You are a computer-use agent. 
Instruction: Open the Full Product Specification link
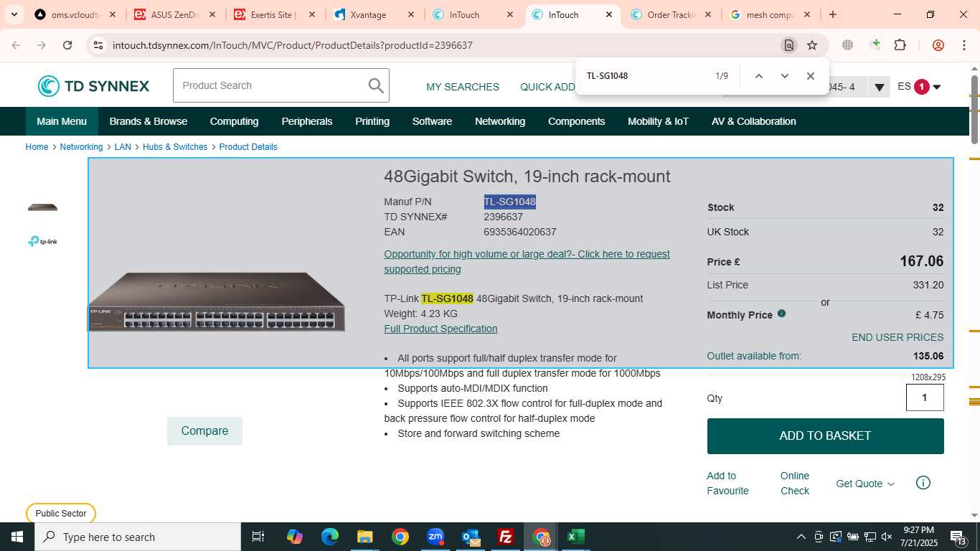coord(440,329)
